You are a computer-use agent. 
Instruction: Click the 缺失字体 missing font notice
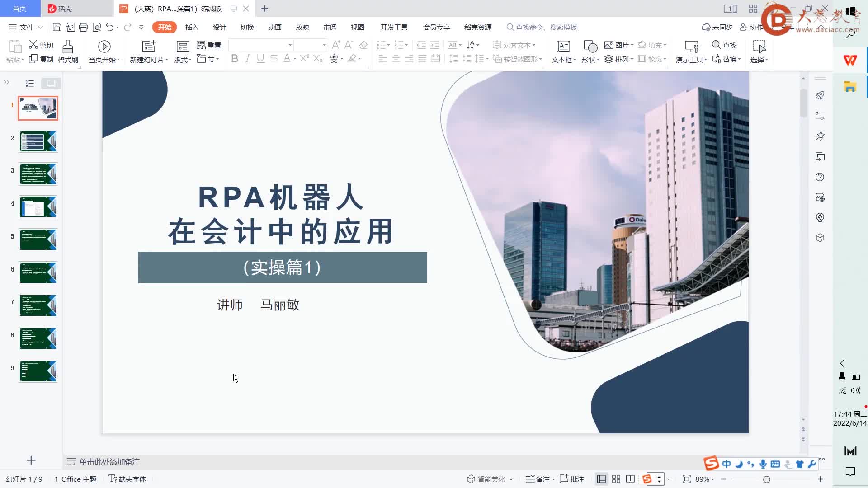pyautogui.click(x=127, y=479)
